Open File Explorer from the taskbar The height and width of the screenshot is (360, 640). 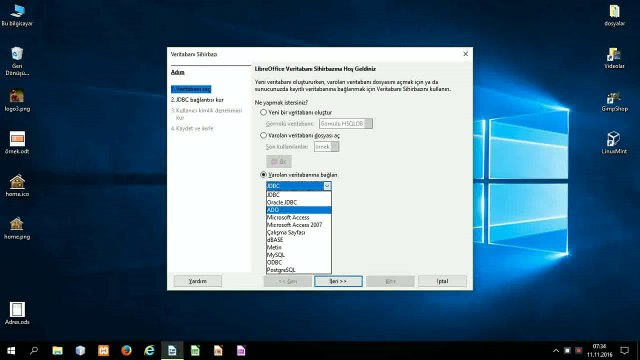coord(58,351)
